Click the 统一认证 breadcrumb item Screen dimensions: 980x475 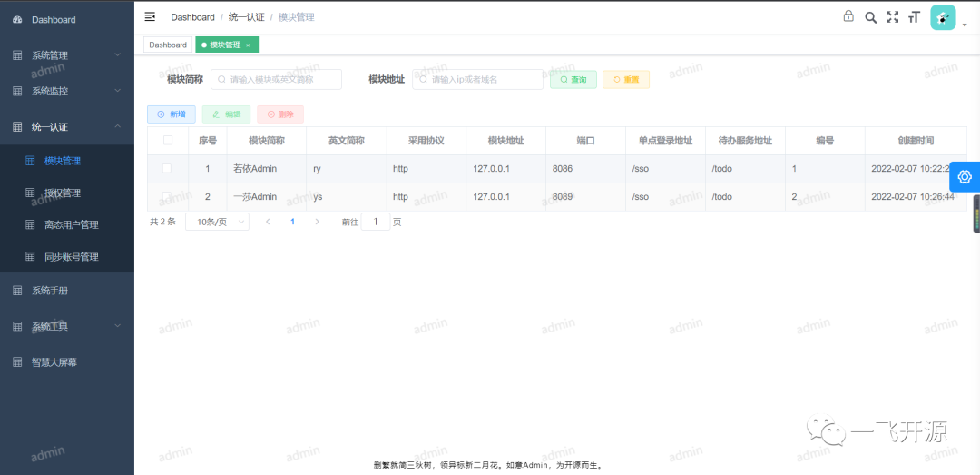tap(246, 17)
